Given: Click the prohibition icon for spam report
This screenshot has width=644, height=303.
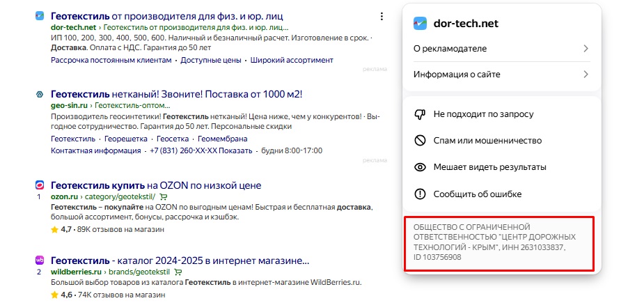Looking at the screenshot, I should click(420, 141).
